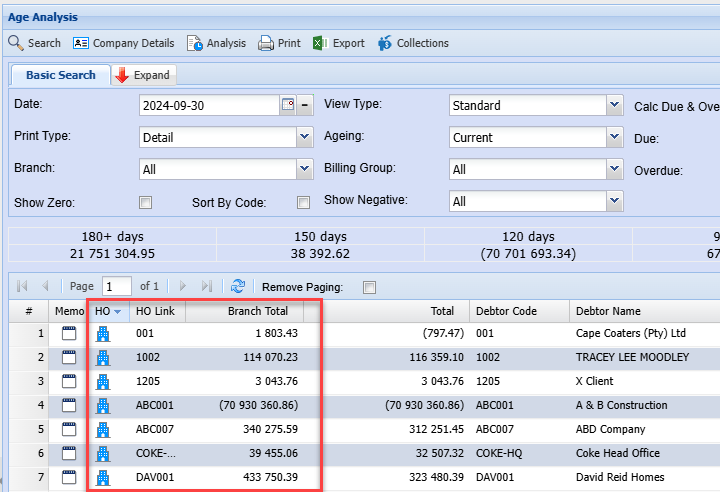Image resolution: width=720 pixels, height=492 pixels.
Task: Switch to the Basic Search tab
Action: point(61,75)
